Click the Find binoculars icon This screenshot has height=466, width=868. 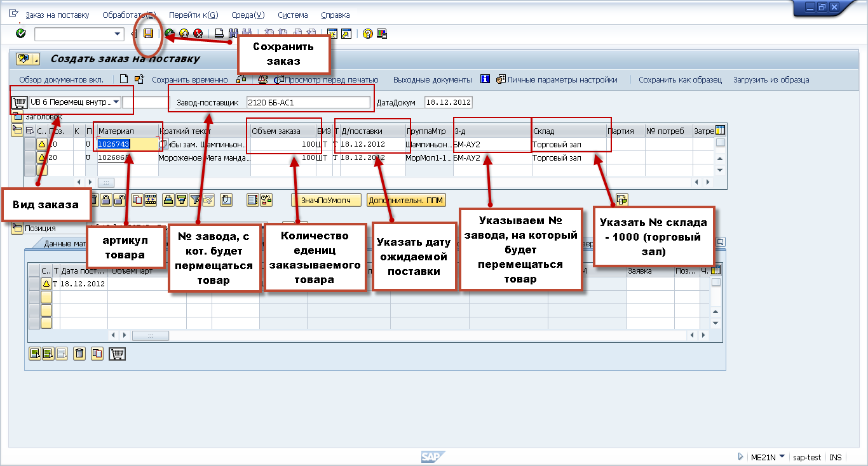click(x=233, y=34)
